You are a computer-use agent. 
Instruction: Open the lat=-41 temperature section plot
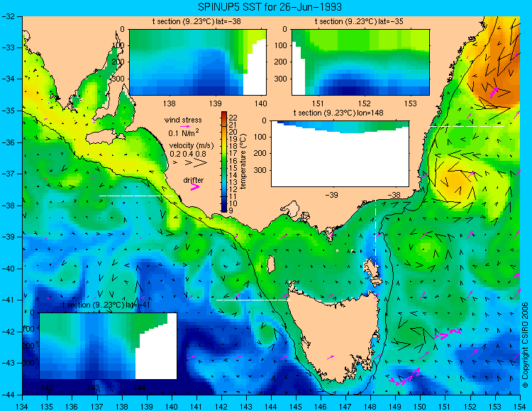point(109,346)
